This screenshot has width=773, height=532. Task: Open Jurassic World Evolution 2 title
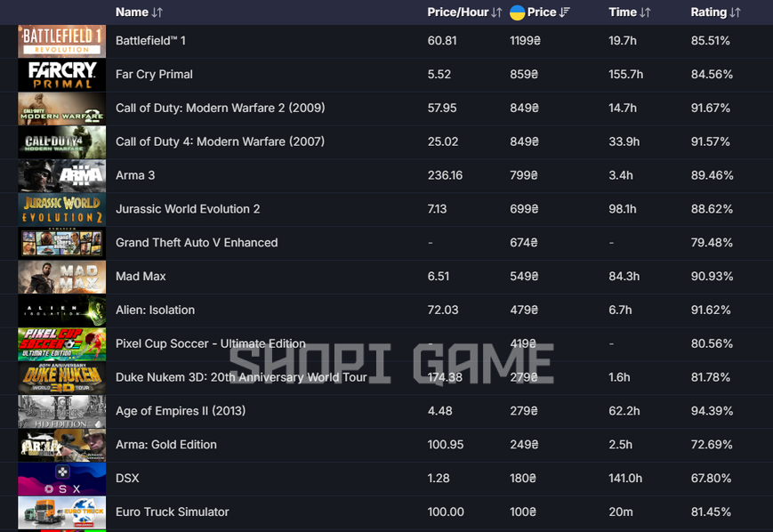click(188, 209)
